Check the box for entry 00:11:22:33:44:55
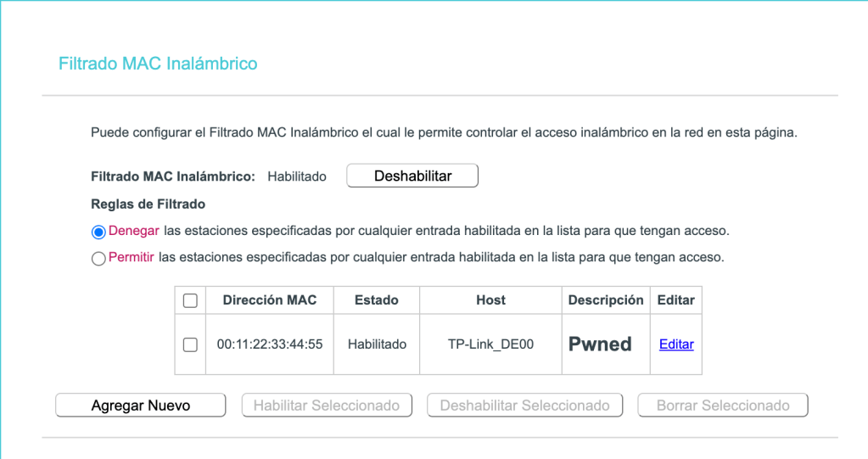The image size is (868, 459). (x=190, y=344)
